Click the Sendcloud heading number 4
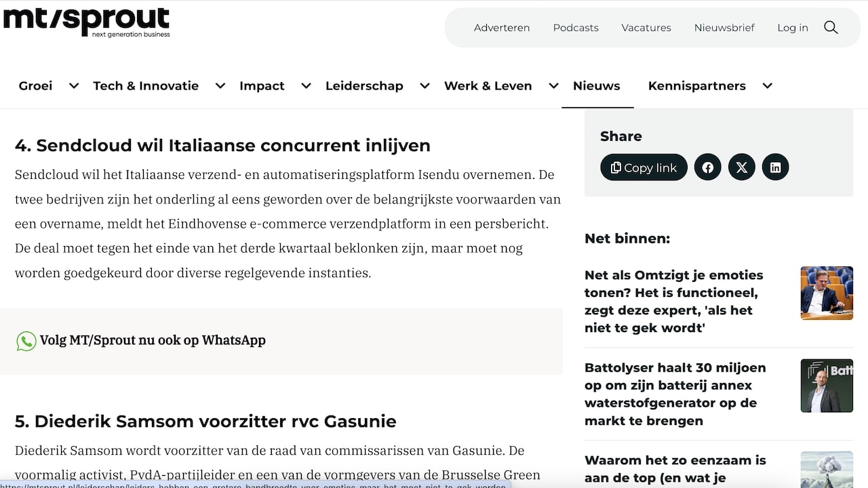This screenshot has width=868, height=488. 222,146
